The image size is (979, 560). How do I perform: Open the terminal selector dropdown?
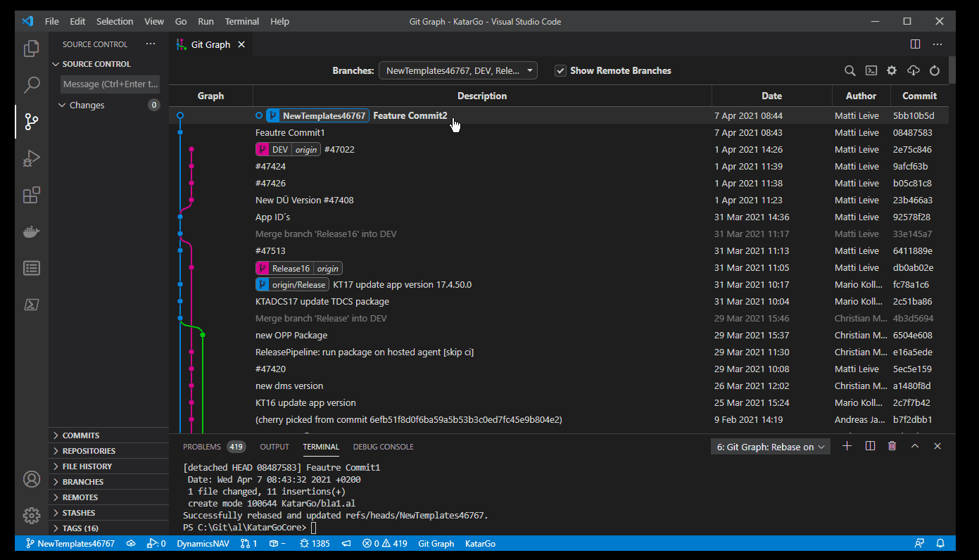click(771, 447)
